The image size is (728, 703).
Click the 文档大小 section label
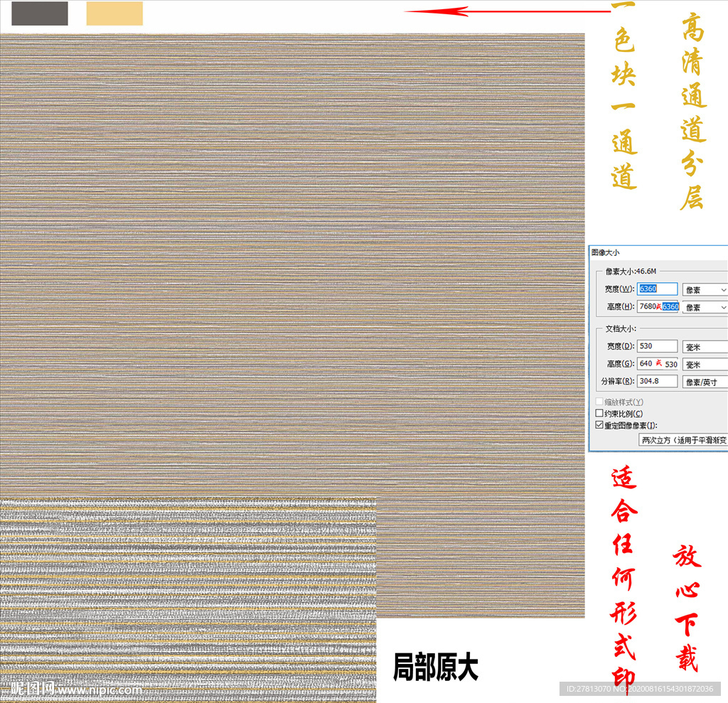620,328
